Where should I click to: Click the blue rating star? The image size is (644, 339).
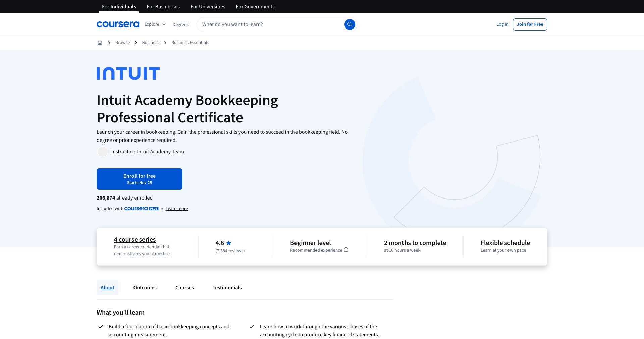(229, 243)
